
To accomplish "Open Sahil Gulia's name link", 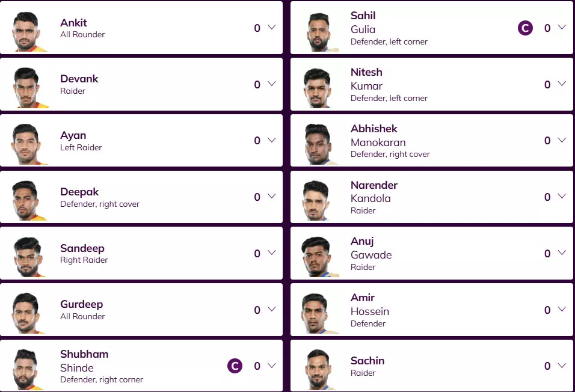I will 363,22.
